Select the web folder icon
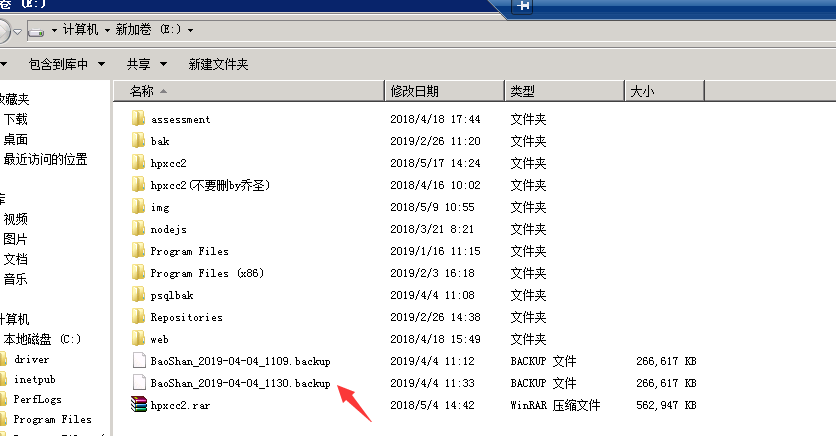Screen dimensions: 836x436 (138, 338)
